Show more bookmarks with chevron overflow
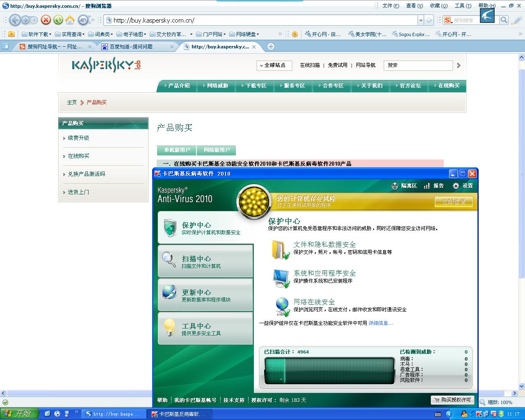This screenshot has height=420, width=525. (x=280, y=34)
